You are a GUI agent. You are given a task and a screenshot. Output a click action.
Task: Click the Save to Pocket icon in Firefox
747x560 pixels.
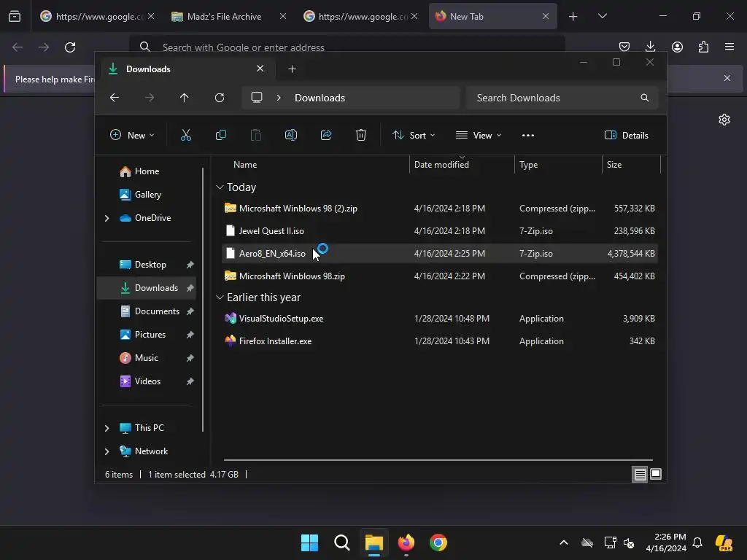pos(624,47)
